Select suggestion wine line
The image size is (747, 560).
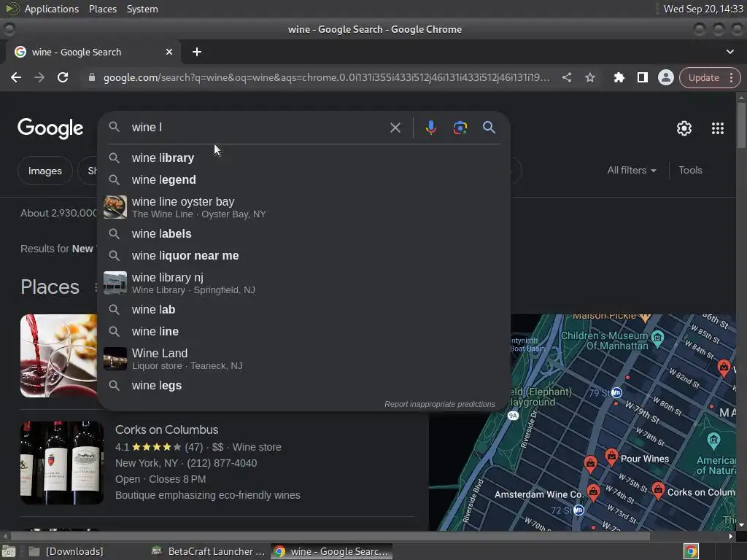tap(304, 332)
